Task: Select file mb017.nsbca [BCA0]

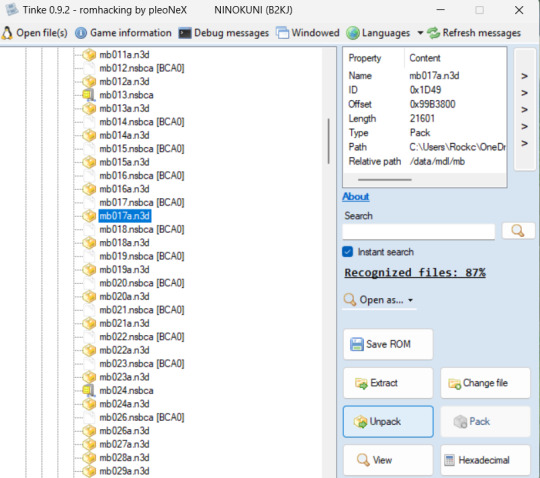Action: point(142,202)
